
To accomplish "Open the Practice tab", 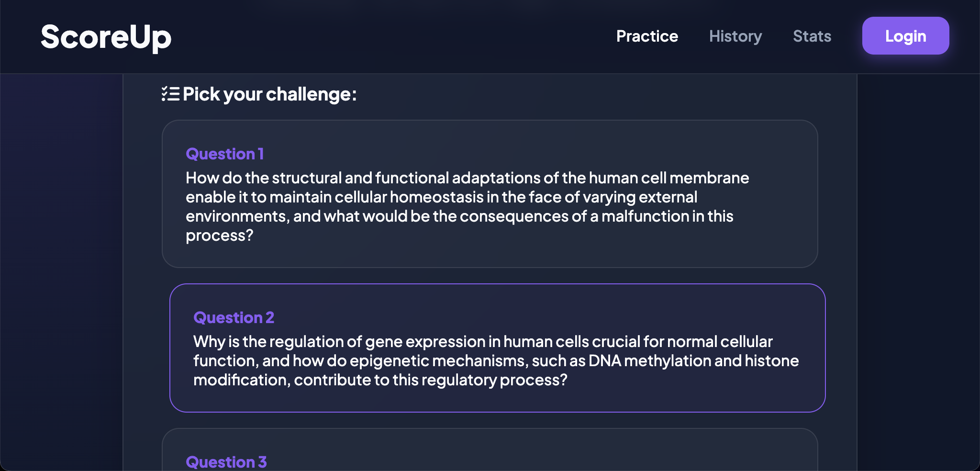I will (647, 36).
